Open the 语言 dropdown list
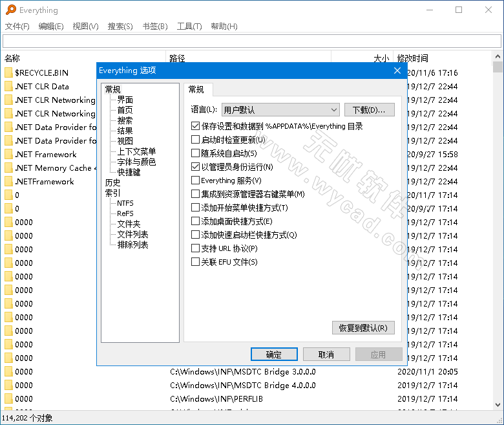The width and height of the screenshot is (504, 425). pyautogui.click(x=280, y=110)
